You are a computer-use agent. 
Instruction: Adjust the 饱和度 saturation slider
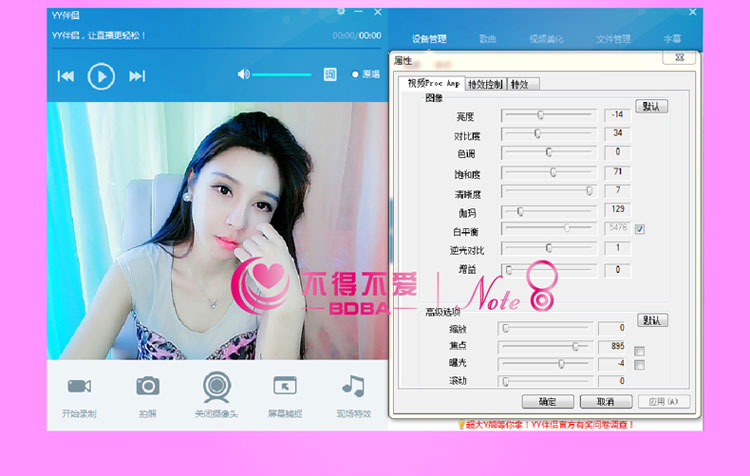click(549, 172)
